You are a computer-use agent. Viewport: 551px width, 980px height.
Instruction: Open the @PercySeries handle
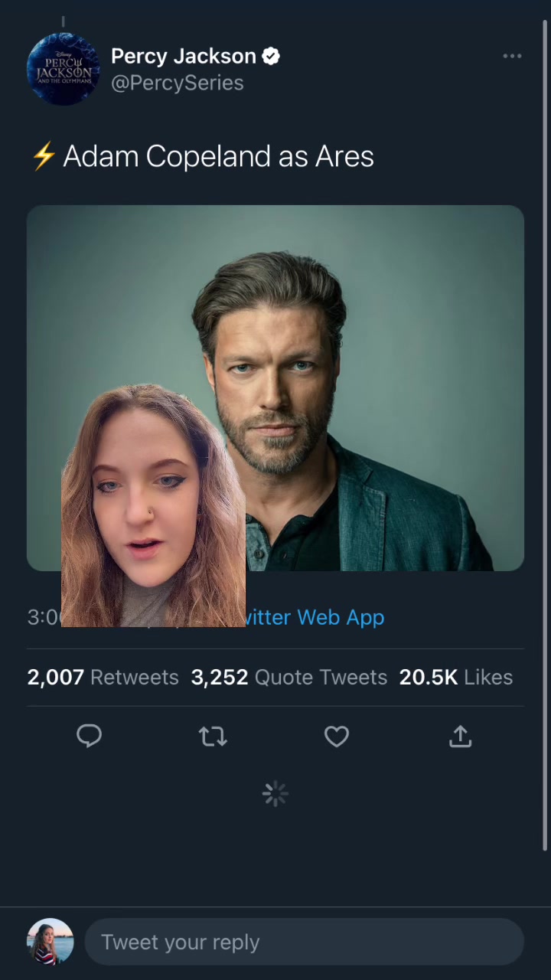coord(177,83)
